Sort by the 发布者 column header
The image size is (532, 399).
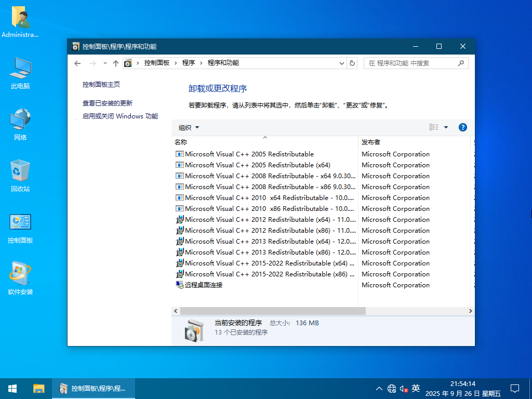pyautogui.click(x=371, y=142)
